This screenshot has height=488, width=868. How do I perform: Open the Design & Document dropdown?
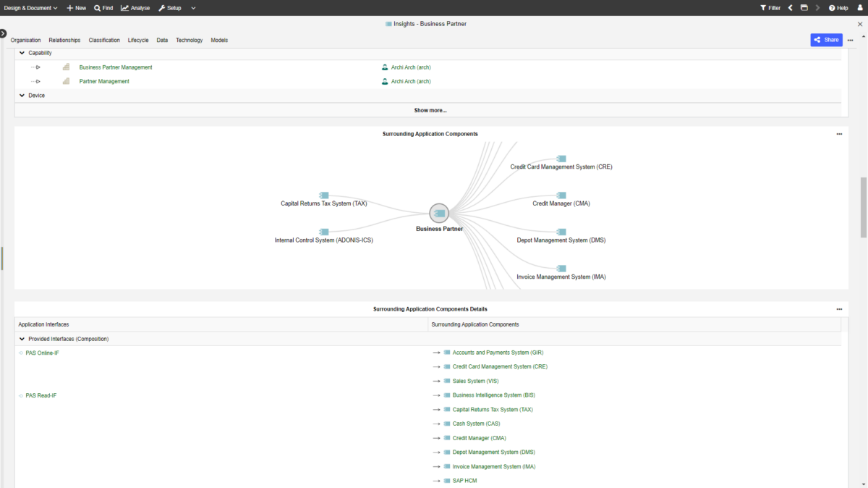coord(29,8)
